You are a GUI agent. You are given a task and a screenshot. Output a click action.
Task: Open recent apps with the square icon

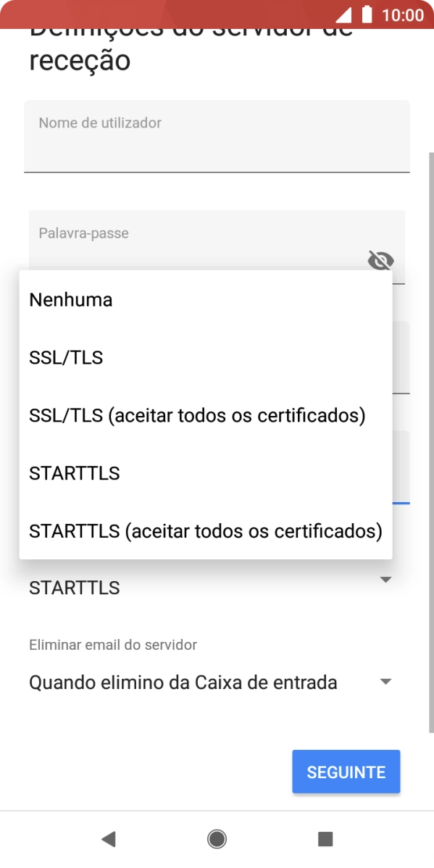pyautogui.click(x=325, y=838)
